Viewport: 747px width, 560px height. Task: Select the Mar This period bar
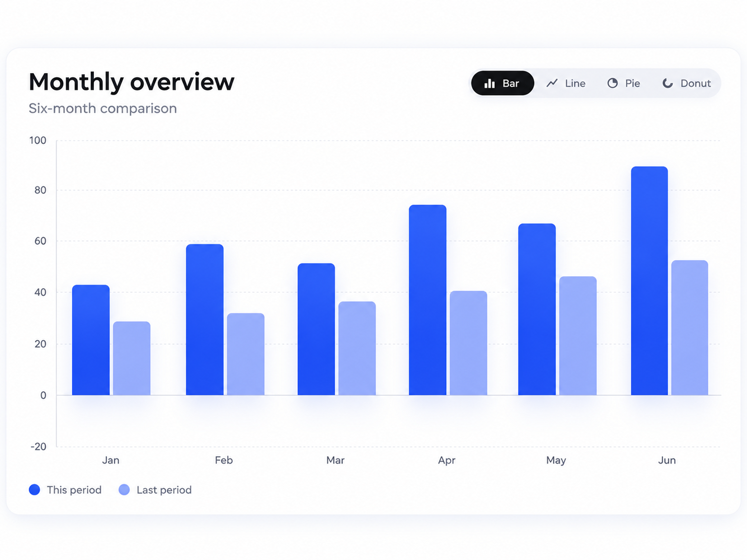pos(316,329)
